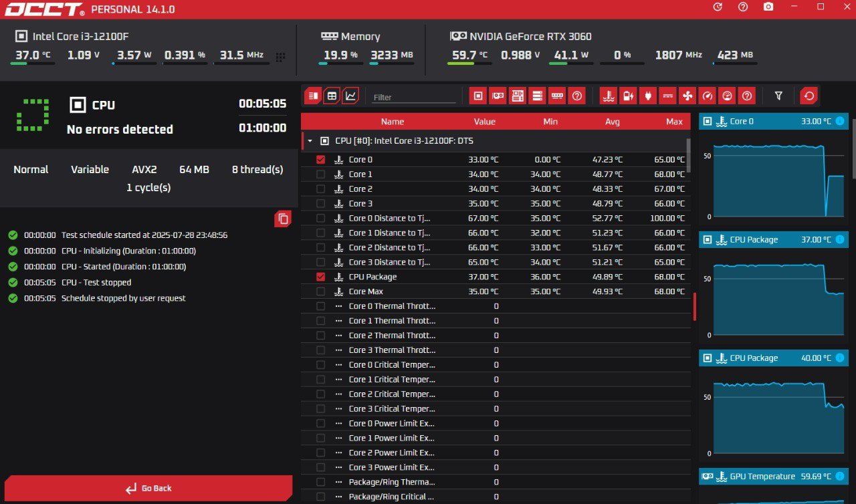Uncheck the Core 0 checkbox

click(320, 160)
